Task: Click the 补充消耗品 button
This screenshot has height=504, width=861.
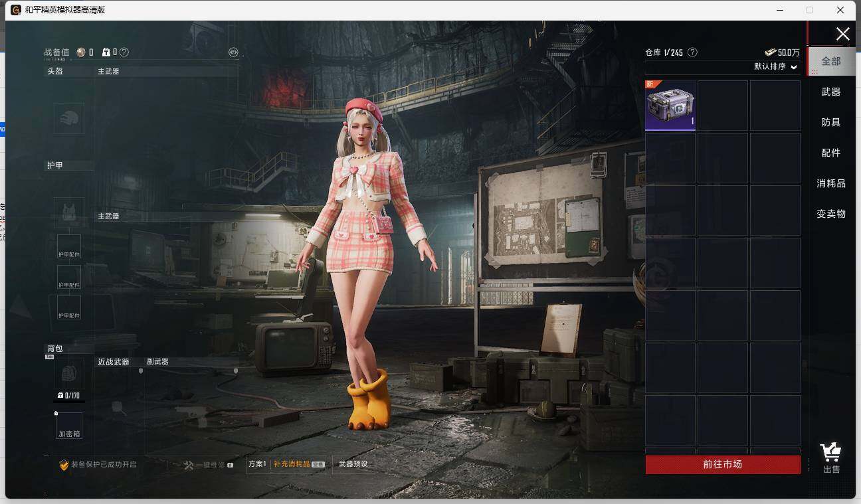Action: pyautogui.click(x=299, y=464)
